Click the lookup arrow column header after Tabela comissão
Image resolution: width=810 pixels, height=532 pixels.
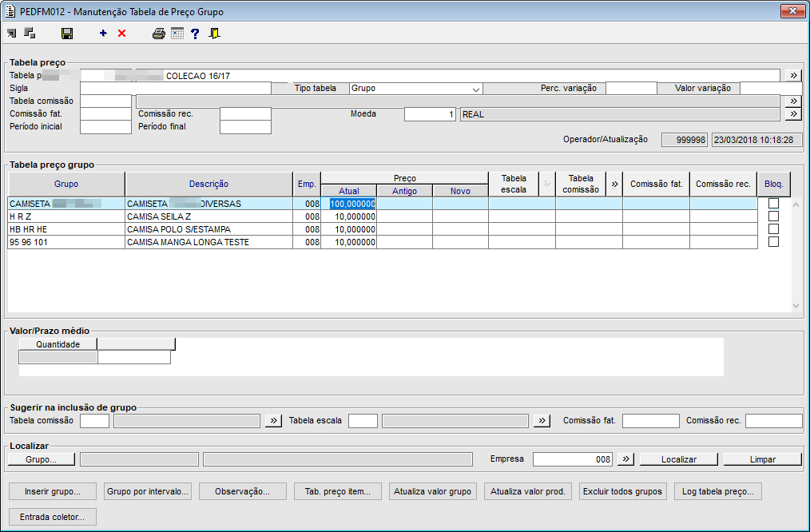coord(614,184)
